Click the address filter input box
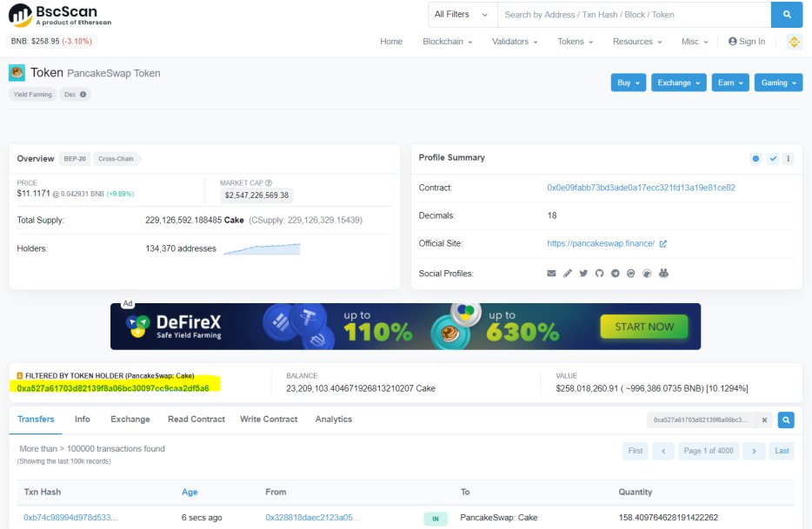Viewport: 812px width, 529px height. pyautogui.click(x=702, y=420)
